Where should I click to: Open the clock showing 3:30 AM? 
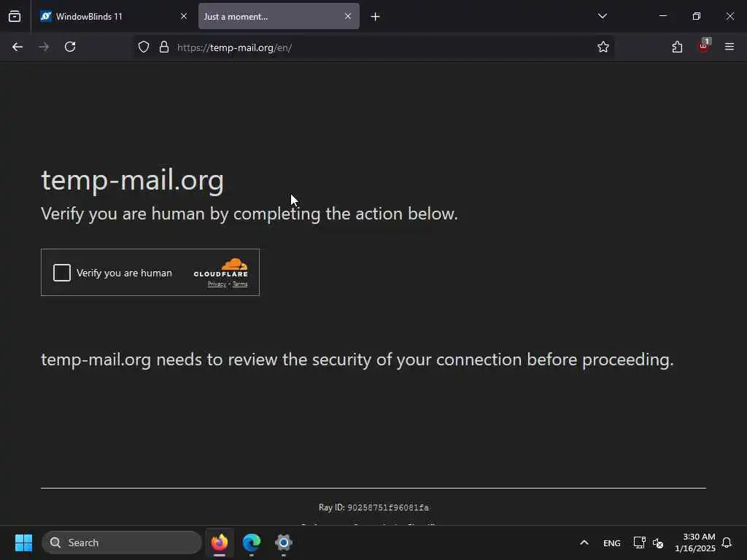tap(695, 542)
